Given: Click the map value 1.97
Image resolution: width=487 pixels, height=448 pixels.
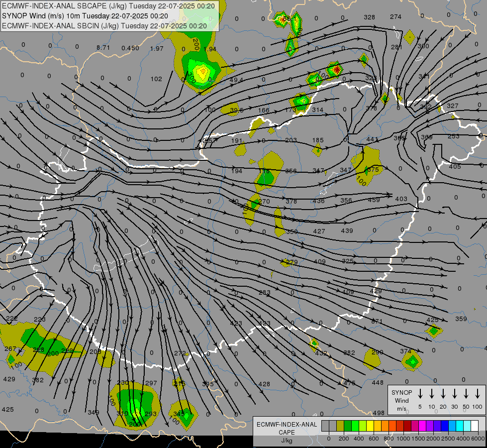Looking at the screenshot, I should click(157, 48).
